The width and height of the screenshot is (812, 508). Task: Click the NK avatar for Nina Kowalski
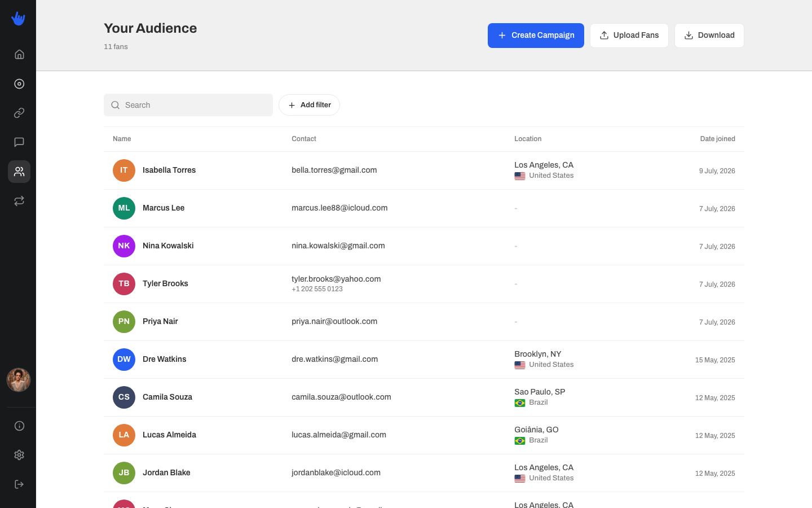pyautogui.click(x=124, y=246)
